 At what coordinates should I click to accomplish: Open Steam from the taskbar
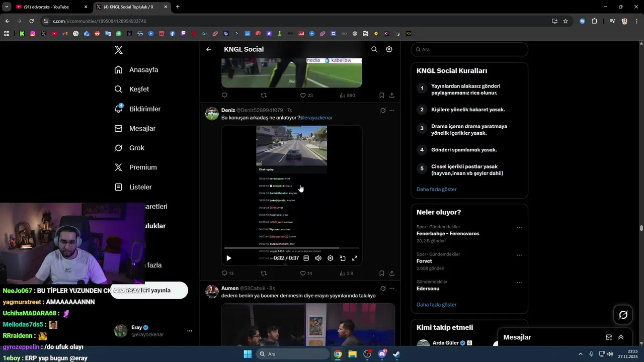396,354
